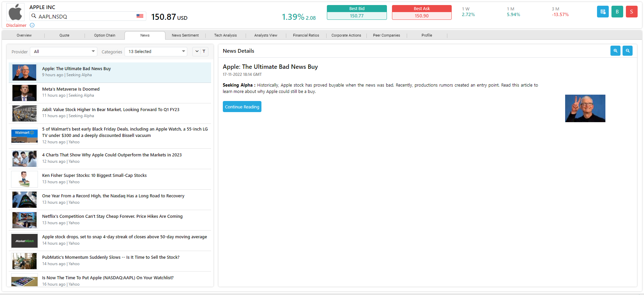The height and width of the screenshot is (295, 644).
Task: Open the Corporate Actions tab
Action: pyautogui.click(x=346, y=35)
